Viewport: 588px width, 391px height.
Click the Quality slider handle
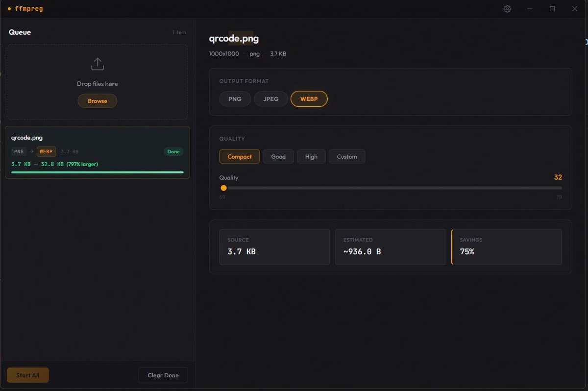point(223,188)
